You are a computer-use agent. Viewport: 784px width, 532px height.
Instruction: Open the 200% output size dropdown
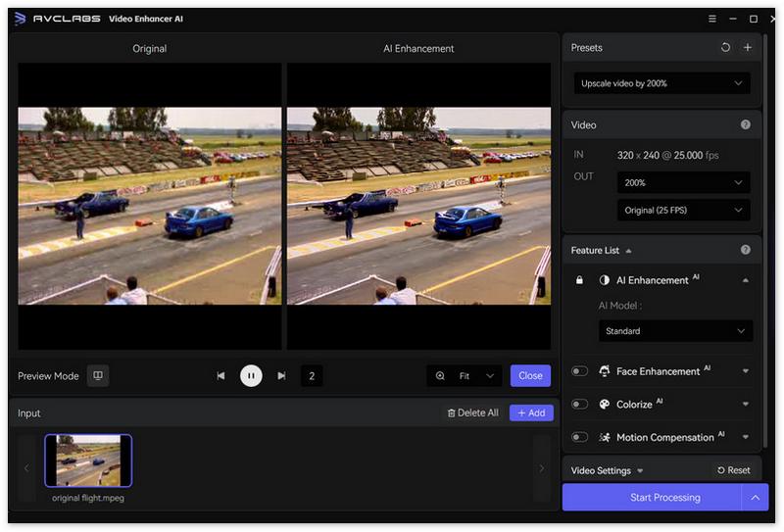[683, 182]
